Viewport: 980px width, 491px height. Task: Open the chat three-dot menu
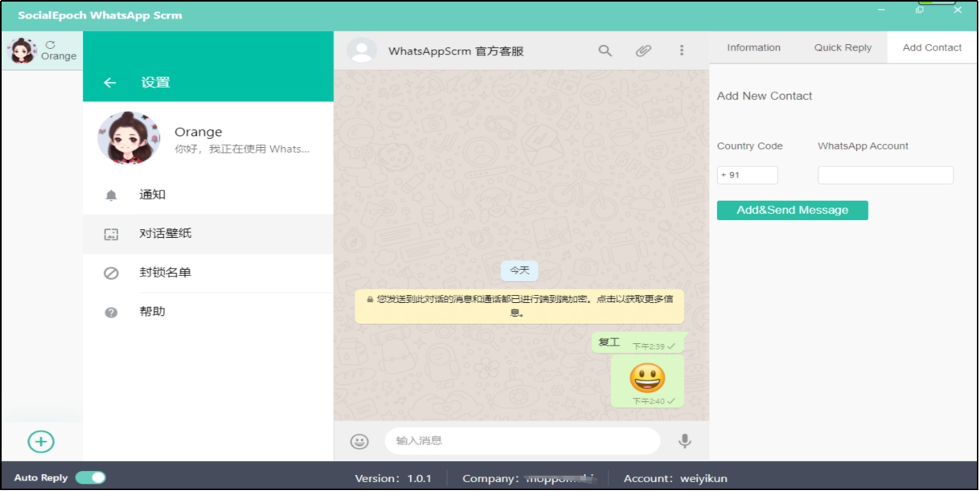(x=682, y=51)
